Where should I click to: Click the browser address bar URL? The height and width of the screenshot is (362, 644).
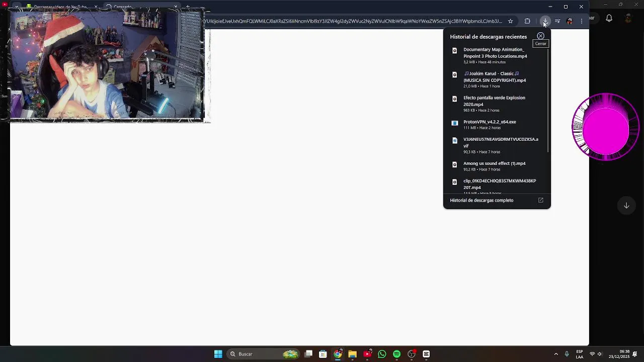coord(353,21)
